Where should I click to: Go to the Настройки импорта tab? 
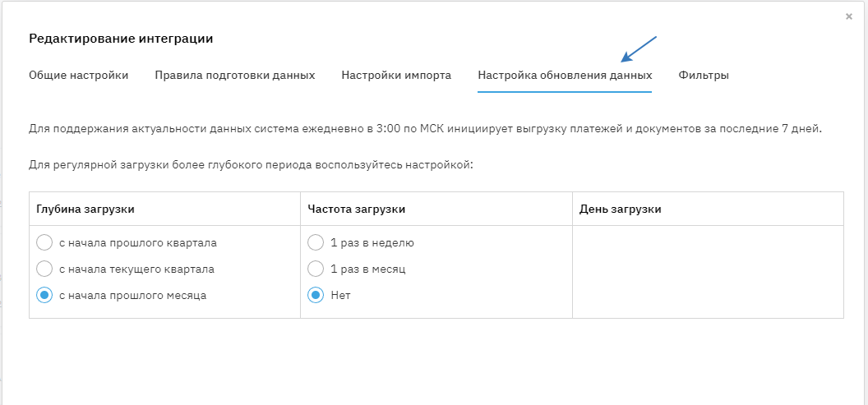point(396,76)
